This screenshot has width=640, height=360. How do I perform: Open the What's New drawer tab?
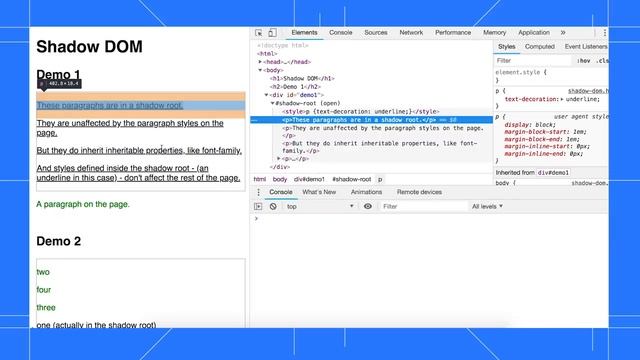pos(319,192)
